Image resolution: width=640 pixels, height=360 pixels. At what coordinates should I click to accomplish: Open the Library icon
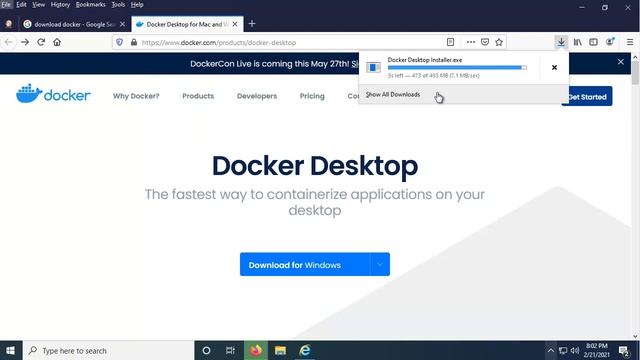[x=578, y=42]
